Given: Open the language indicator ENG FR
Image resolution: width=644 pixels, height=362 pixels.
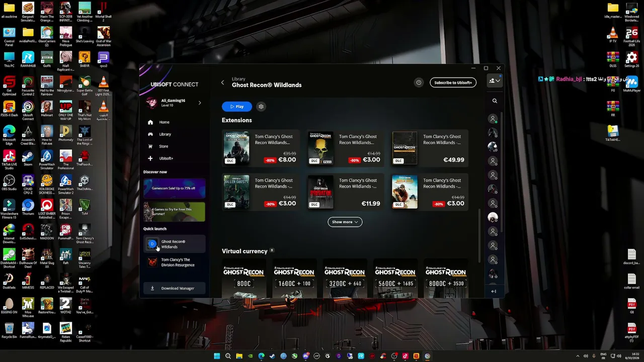Looking at the screenshot, I should coord(603,356).
